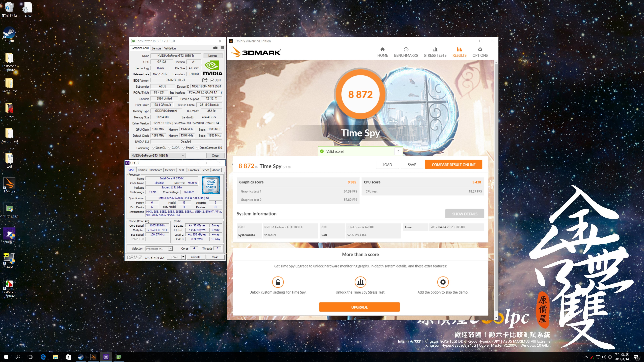Click the Bus Interface question mark in GPU-Z

tap(221, 93)
